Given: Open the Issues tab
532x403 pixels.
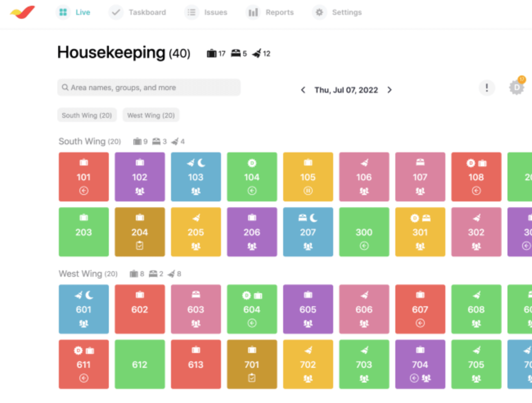Looking at the screenshot, I should tap(206, 12).
